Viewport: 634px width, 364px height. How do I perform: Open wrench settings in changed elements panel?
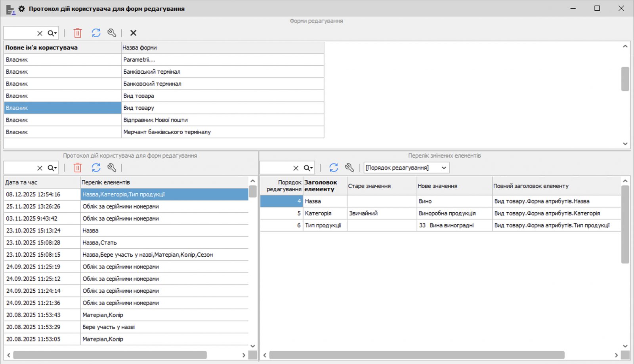coord(349,168)
